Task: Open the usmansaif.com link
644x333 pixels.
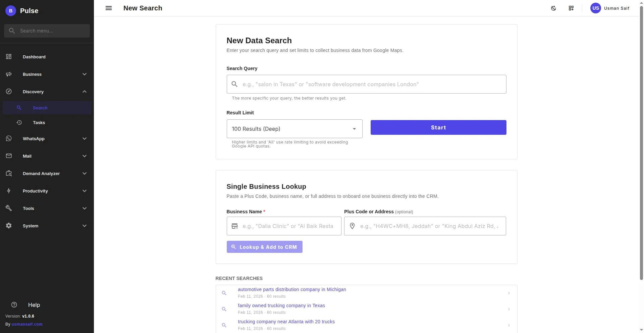Action: click(27, 324)
